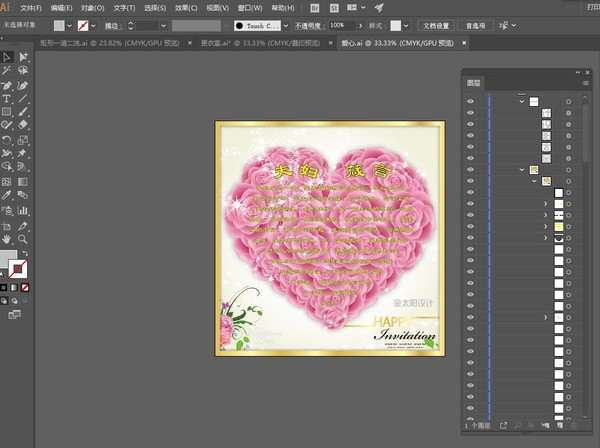Swap fill and stroke colors arrow

pos(25,253)
